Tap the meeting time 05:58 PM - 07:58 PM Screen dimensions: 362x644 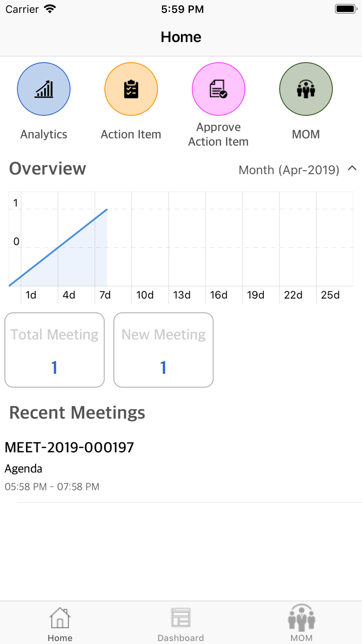pyautogui.click(x=52, y=486)
